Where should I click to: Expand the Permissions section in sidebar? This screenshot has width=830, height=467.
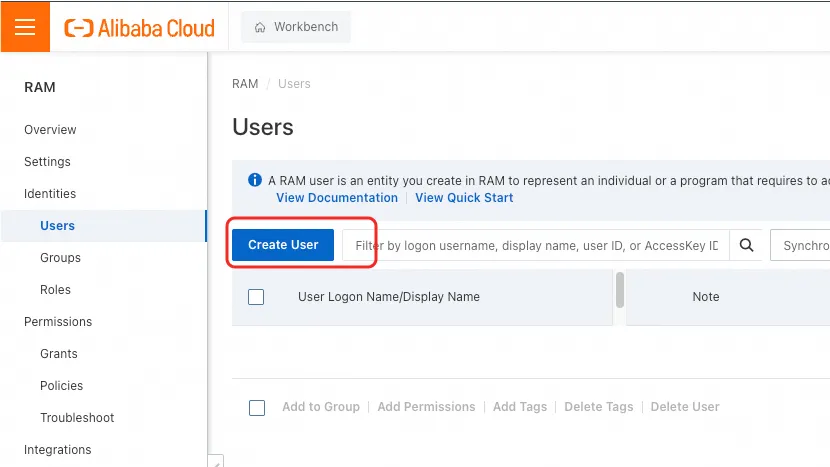[x=58, y=322]
